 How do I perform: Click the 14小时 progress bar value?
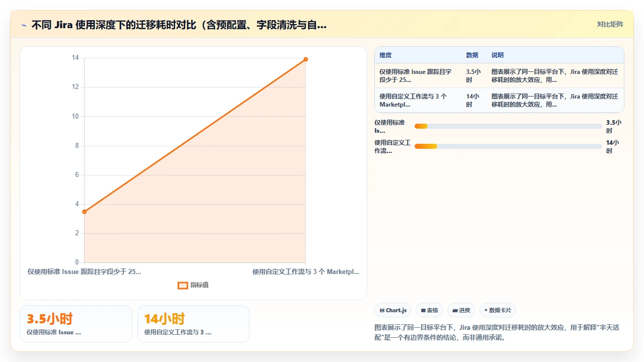pyautogui.click(x=613, y=146)
